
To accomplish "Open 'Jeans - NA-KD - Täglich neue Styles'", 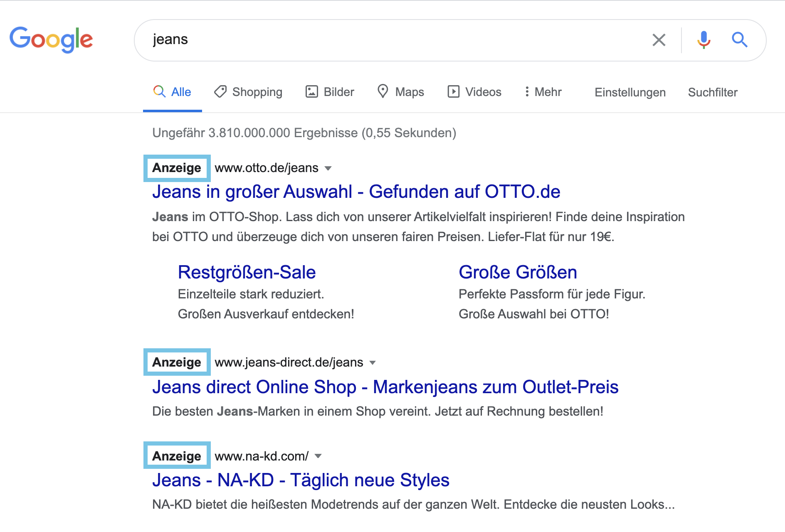I will (x=301, y=480).
